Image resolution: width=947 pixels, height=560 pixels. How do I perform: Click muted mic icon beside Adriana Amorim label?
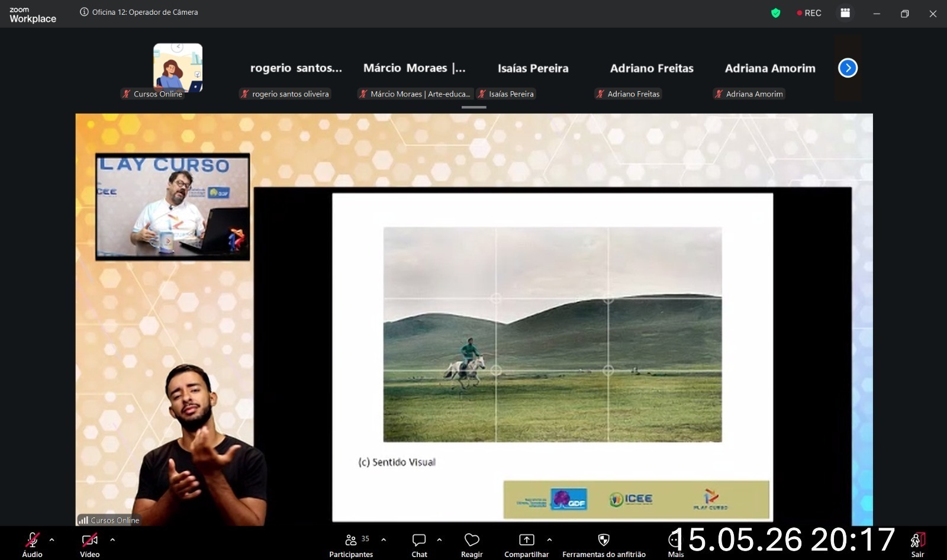[x=719, y=94]
